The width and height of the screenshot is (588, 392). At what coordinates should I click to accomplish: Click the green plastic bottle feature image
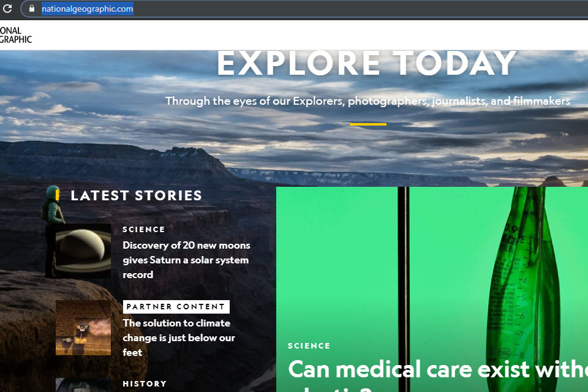pyautogui.click(x=432, y=263)
